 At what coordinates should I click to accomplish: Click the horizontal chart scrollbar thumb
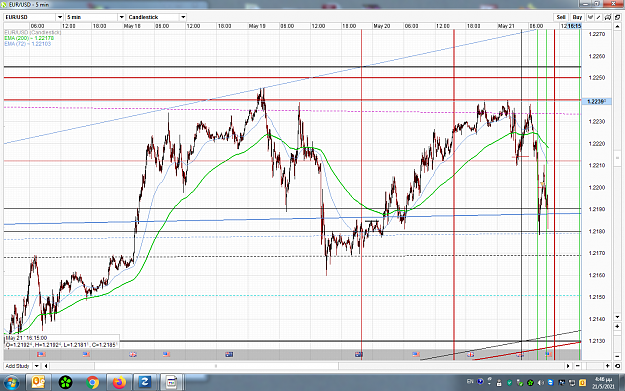[216, 366]
